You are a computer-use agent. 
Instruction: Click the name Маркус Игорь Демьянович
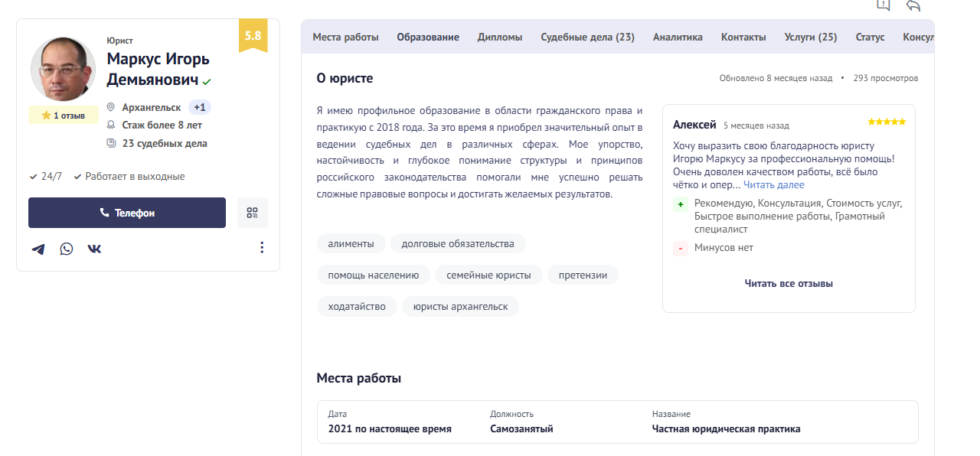tap(158, 69)
